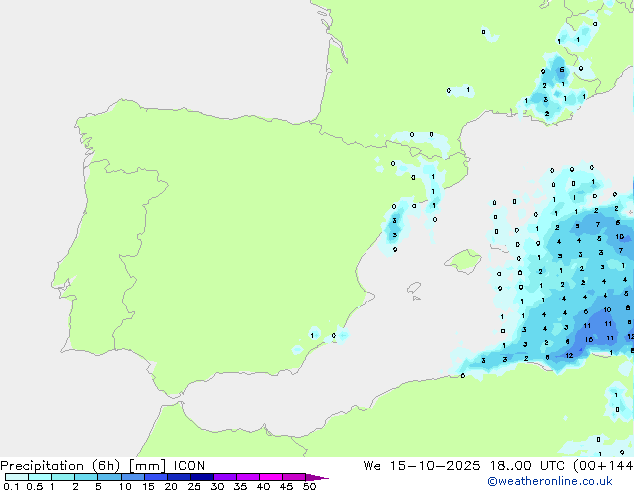This screenshot has height=490, width=634.
Task: Click the 0.1–0.5 mm legend color swatch
Action: (17, 477)
